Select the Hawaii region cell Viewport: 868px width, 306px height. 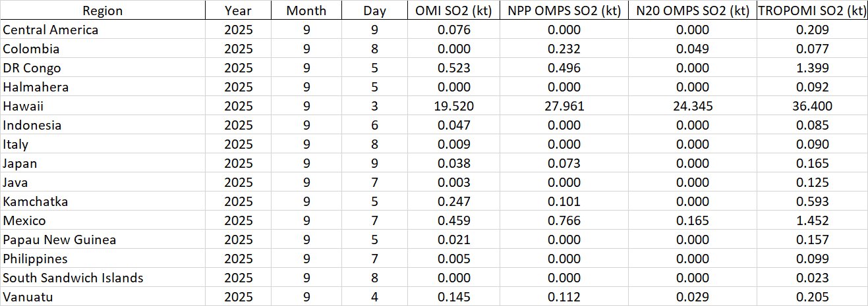pyautogui.click(x=24, y=106)
